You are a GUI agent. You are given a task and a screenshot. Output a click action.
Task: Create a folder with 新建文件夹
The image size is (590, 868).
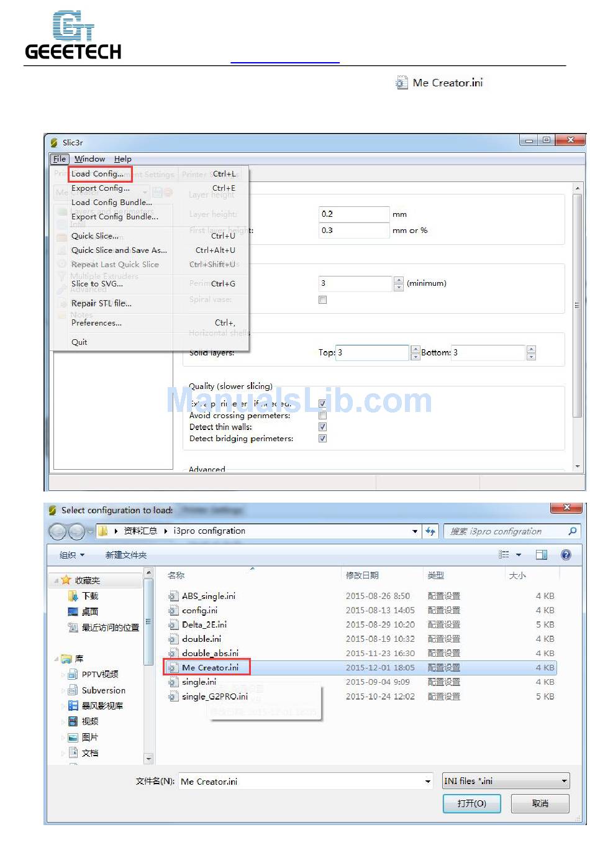click(126, 555)
